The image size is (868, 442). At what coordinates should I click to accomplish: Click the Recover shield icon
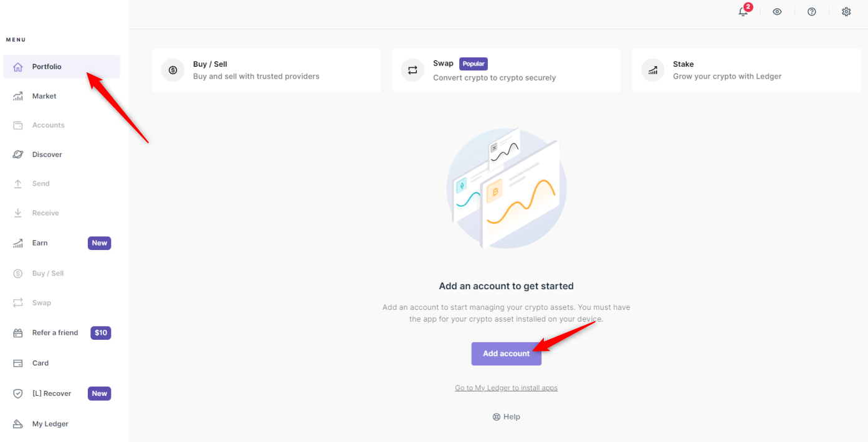pos(18,394)
